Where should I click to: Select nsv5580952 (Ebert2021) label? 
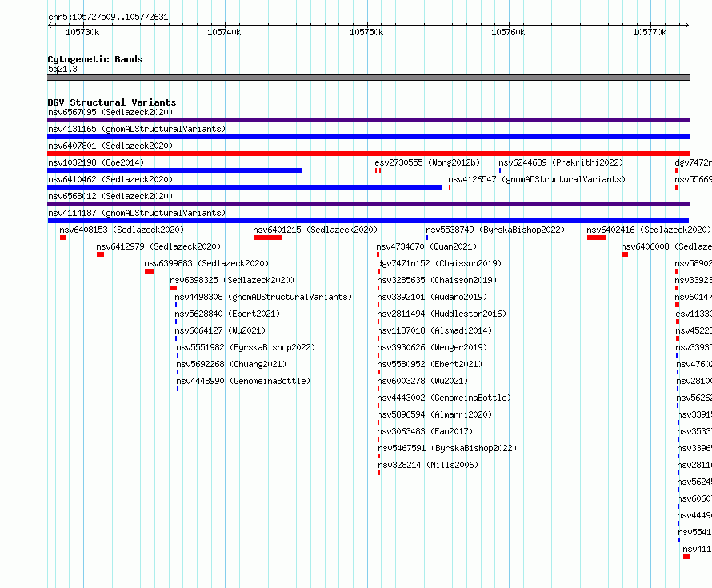point(430,364)
